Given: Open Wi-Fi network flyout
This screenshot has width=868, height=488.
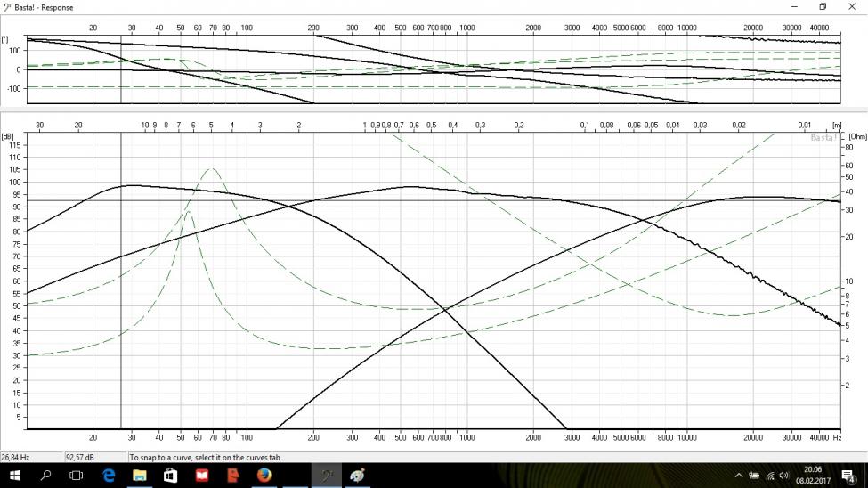Looking at the screenshot, I should point(770,476).
